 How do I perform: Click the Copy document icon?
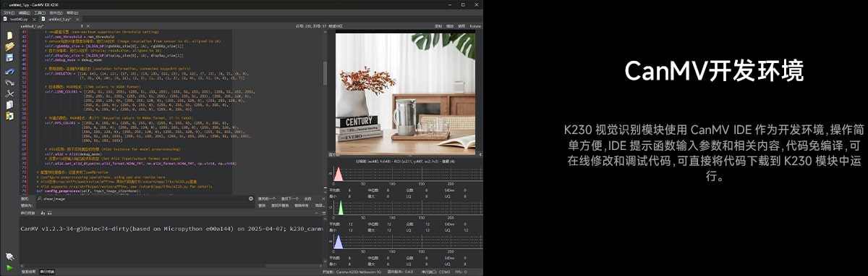point(9,106)
